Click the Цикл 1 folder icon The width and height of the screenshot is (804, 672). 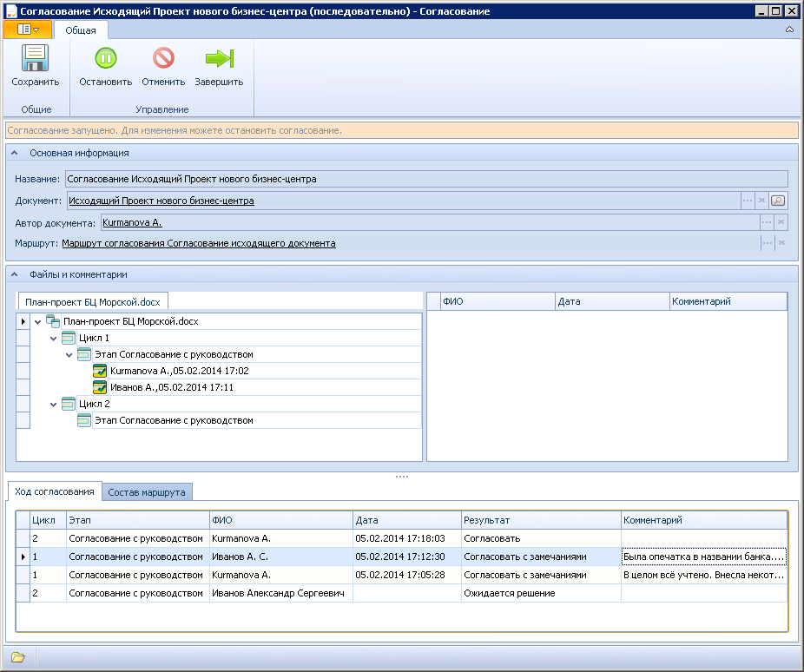pyautogui.click(x=69, y=338)
